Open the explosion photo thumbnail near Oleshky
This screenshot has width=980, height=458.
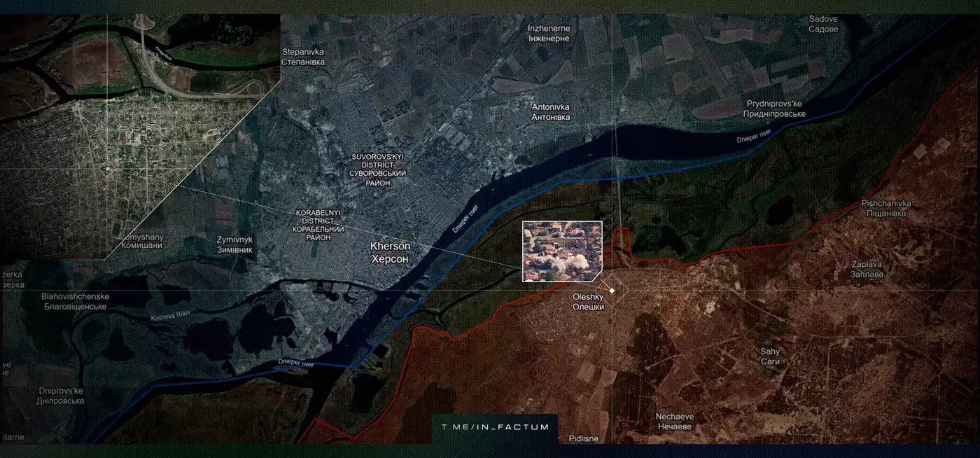[x=562, y=251]
